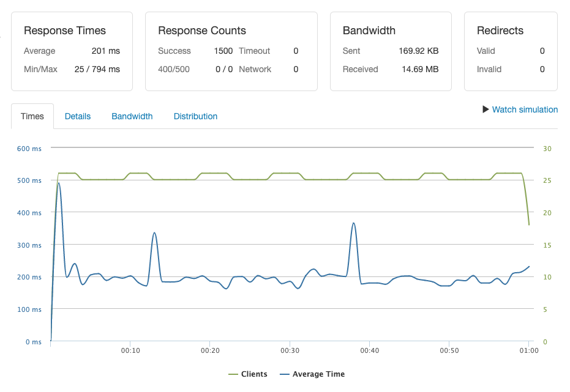Click the 00:10 time axis label

(130, 350)
